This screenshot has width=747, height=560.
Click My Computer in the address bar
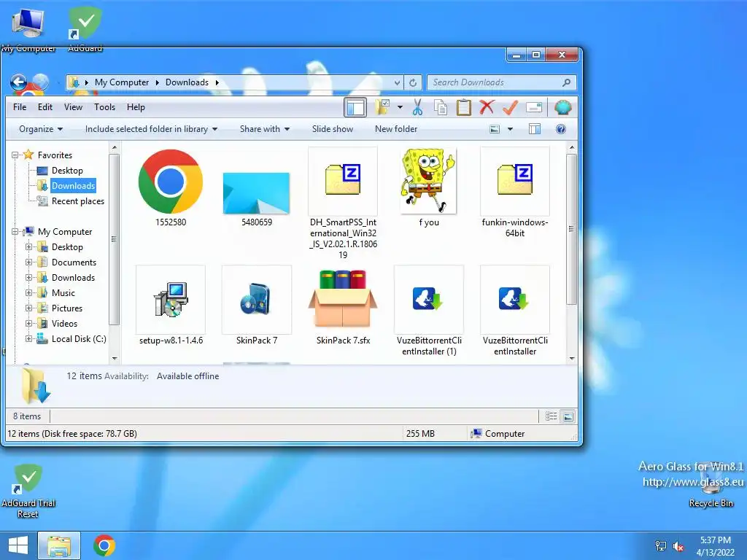[122, 82]
